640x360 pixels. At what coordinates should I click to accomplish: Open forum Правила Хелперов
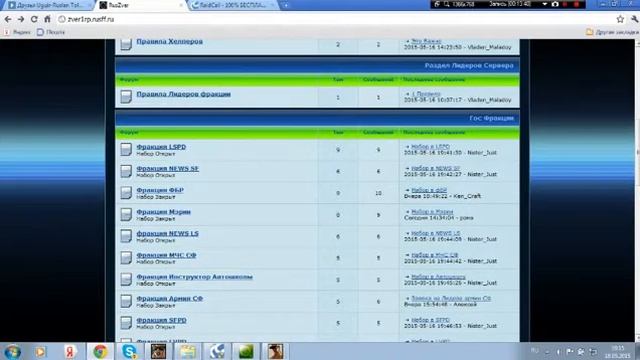click(x=169, y=42)
